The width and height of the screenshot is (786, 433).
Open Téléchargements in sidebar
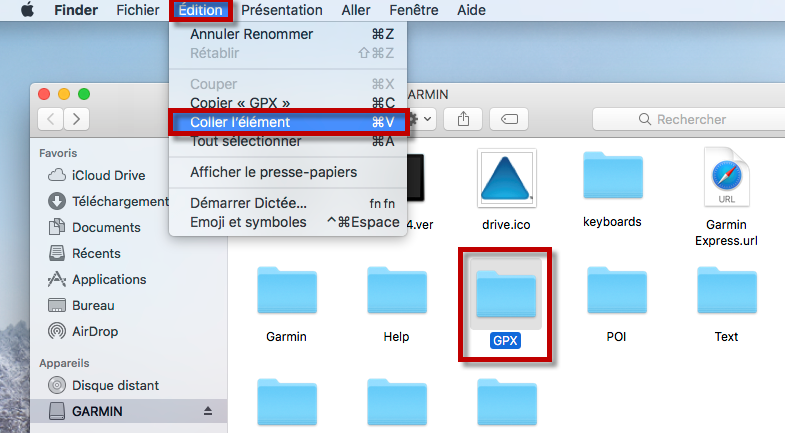click(108, 201)
